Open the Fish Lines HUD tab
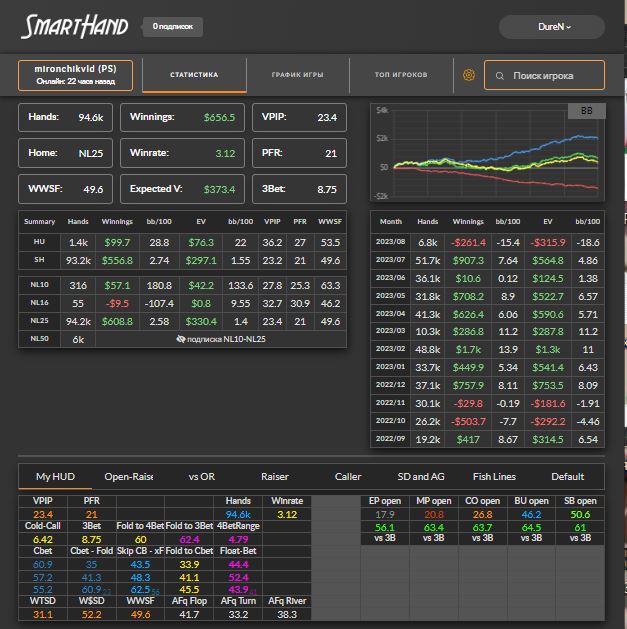Image resolution: width=627 pixels, height=629 pixels. 494,477
